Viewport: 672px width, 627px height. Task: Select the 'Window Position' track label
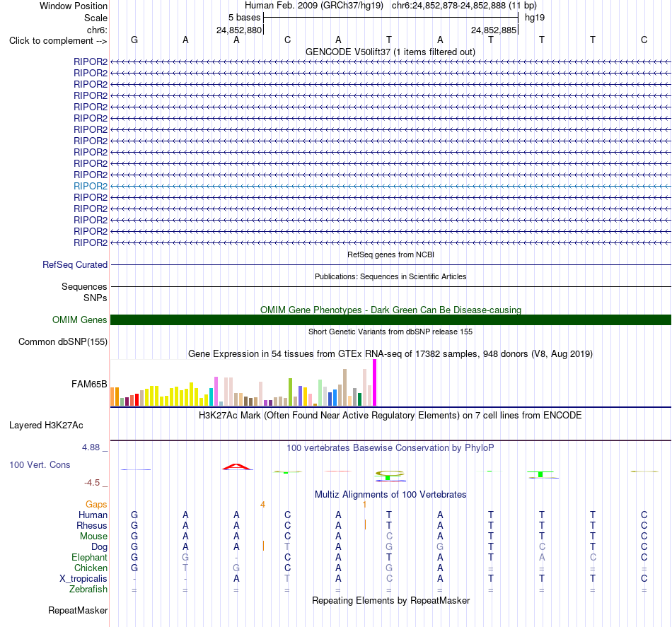(x=74, y=6)
